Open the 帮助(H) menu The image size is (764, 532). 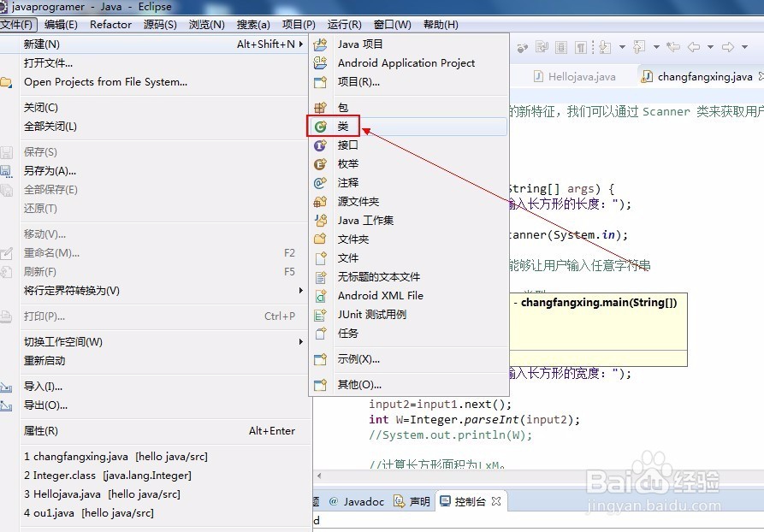(441, 24)
